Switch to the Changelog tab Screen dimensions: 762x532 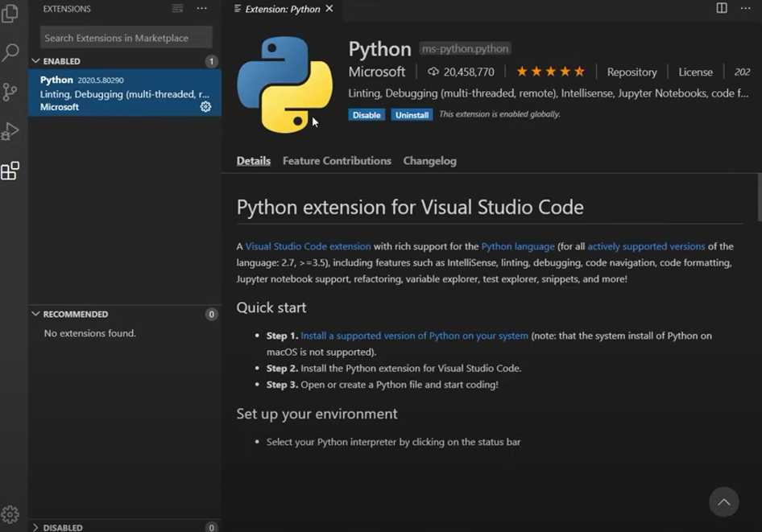[429, 161]
